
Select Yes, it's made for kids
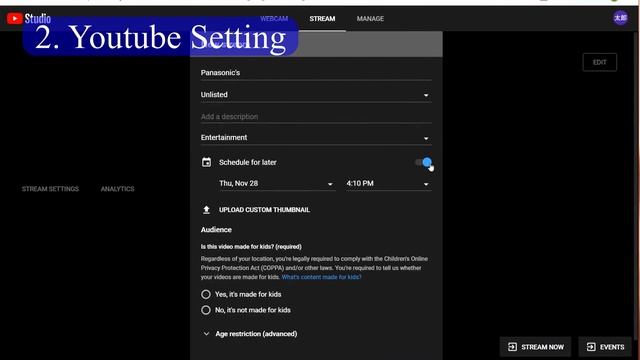206,294
